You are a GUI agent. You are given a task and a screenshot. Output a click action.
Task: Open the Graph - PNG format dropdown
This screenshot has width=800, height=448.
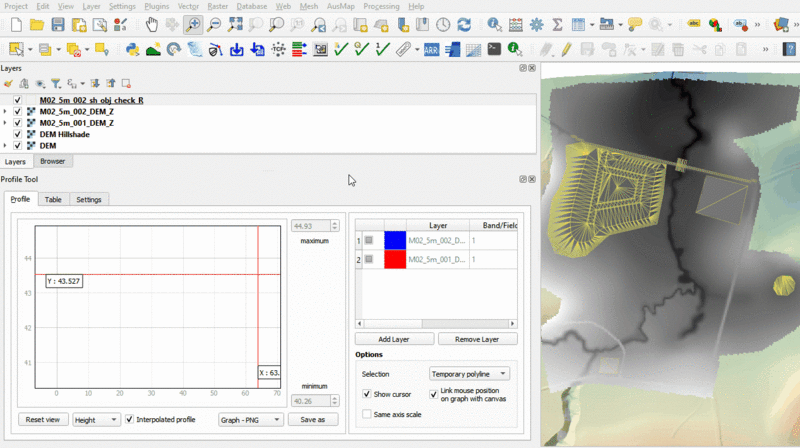click(x=249, y=420)
